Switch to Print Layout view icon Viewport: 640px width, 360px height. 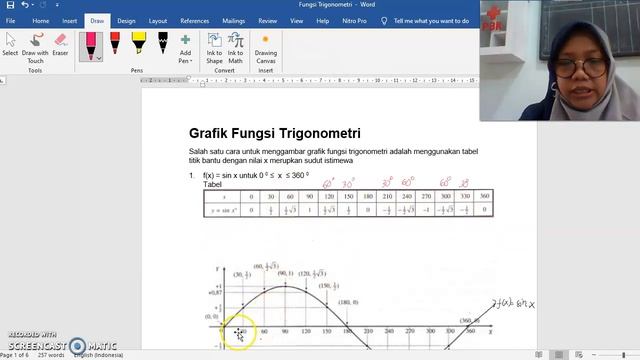coord(559,355)
